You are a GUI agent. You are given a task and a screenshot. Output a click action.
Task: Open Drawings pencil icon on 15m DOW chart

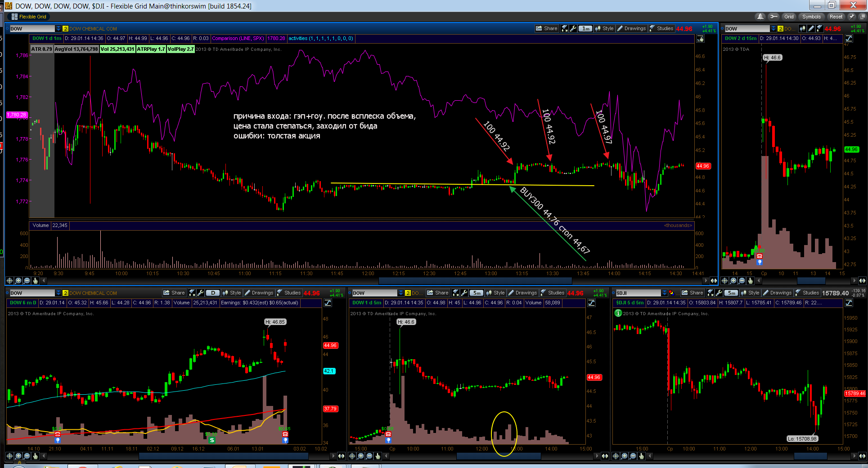pos(811,28)
